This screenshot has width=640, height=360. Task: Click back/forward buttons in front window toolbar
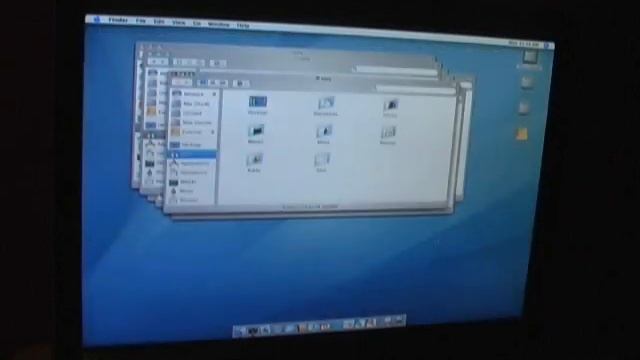[x=182, y=82]
